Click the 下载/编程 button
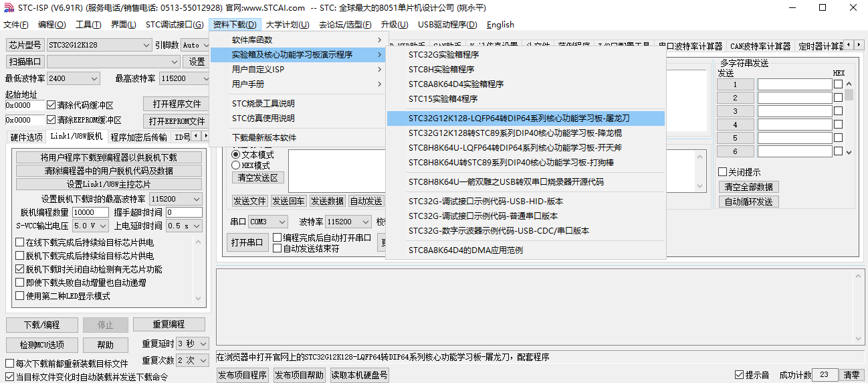The image size is (868, 383). (x=41, y=325)
